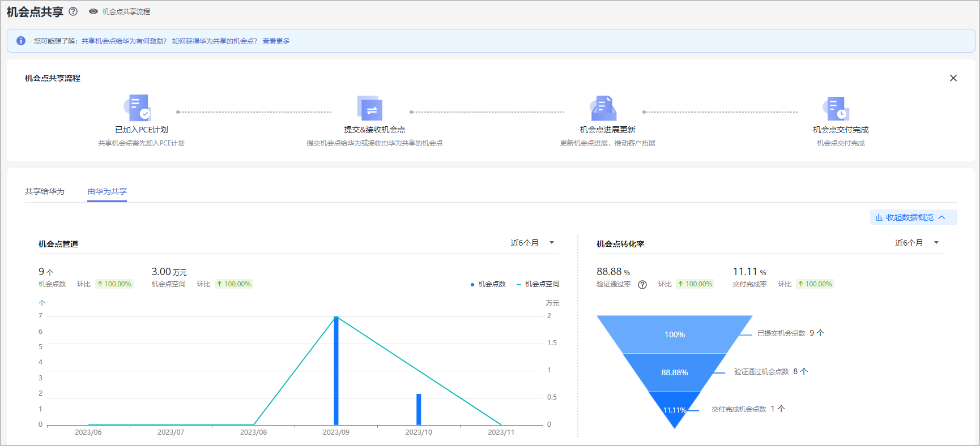Switch to the 共享给华为 tab

click(45, 191)
